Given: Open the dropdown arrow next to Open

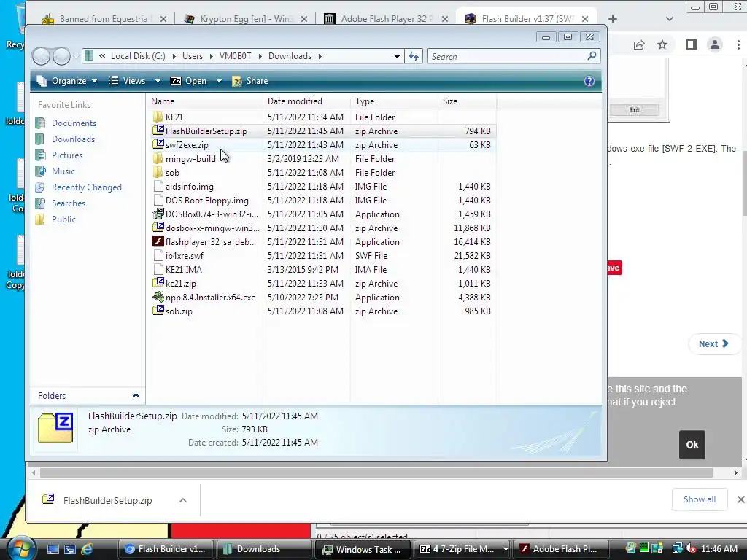Looking at the screenshot, I should pyautogui.click(x=219, y=81).
